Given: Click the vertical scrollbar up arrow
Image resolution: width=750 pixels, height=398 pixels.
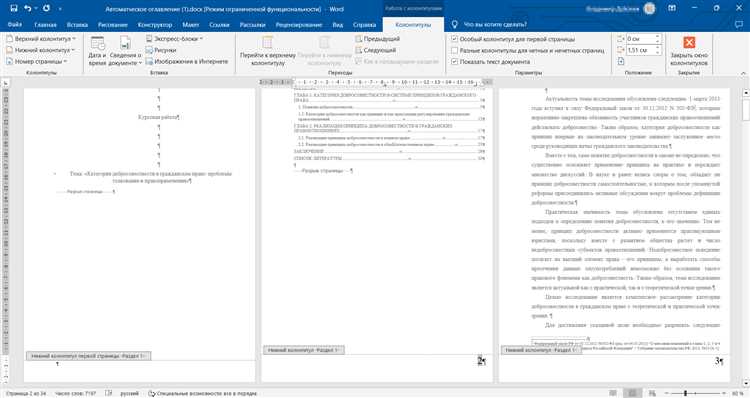Looking at the screenshot, I should tap(745, 92).
